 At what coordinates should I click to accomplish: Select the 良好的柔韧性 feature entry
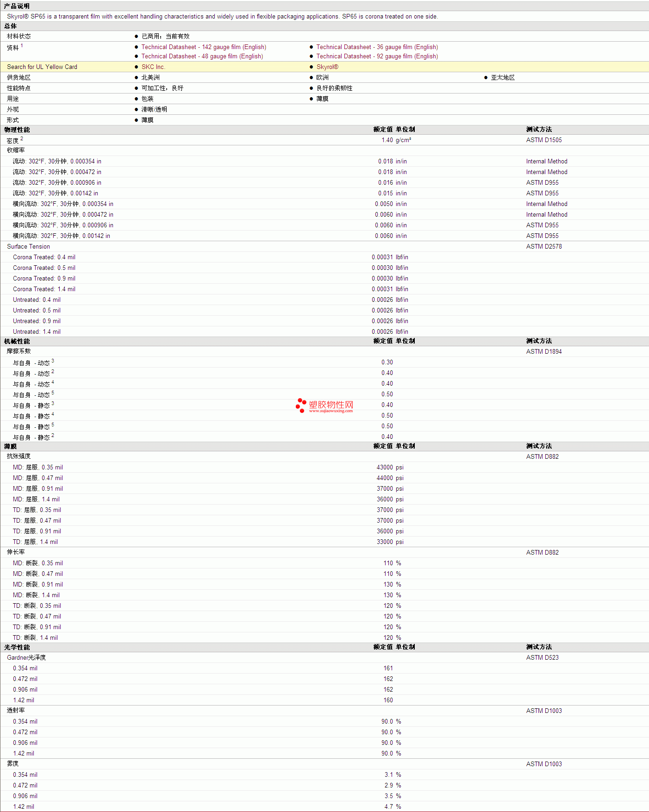pyautogui.click(x=334, y=88)
